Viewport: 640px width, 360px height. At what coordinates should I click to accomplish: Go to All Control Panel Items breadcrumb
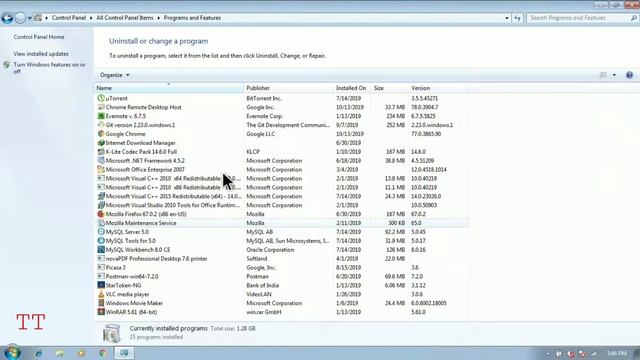(x=124, y=18)
